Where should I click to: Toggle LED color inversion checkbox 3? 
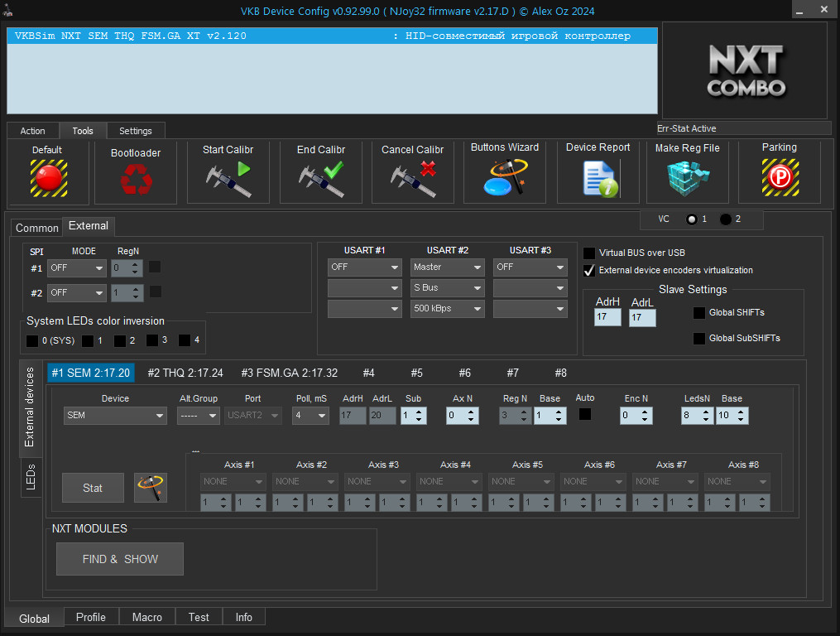tap(152, 340)
